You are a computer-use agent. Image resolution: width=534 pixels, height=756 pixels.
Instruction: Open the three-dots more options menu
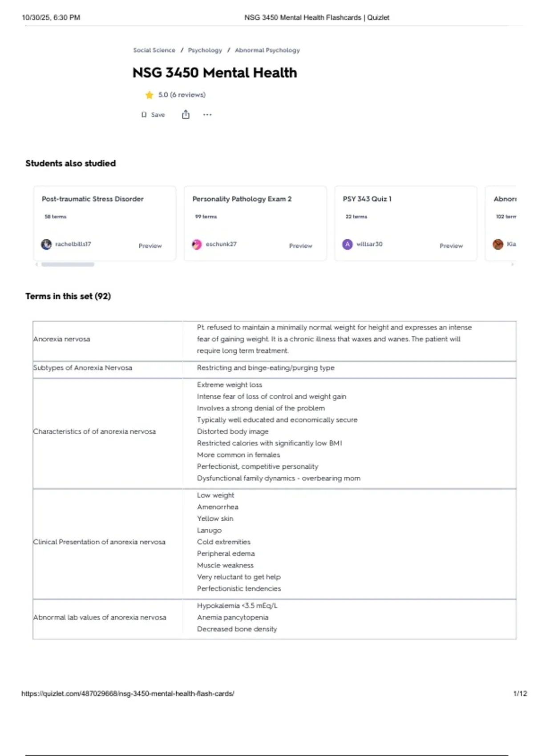point(207,115)
